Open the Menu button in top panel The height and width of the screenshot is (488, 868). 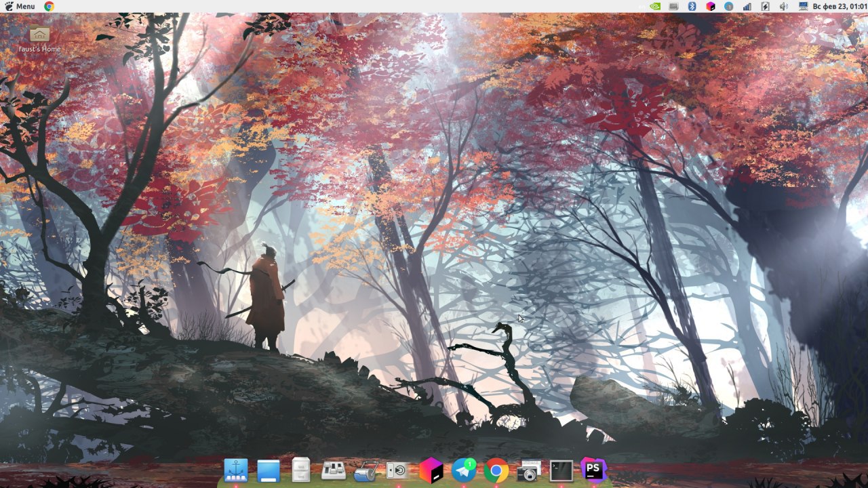[x=20, y=6]
